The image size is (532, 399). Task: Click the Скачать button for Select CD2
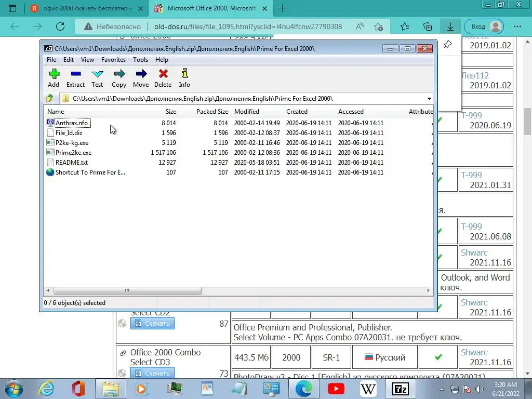152,323
